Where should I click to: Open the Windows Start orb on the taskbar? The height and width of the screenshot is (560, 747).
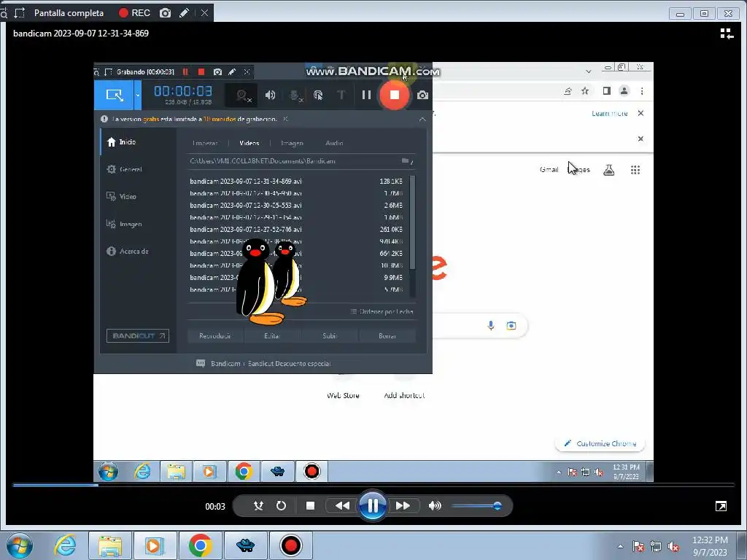[20, 545]
